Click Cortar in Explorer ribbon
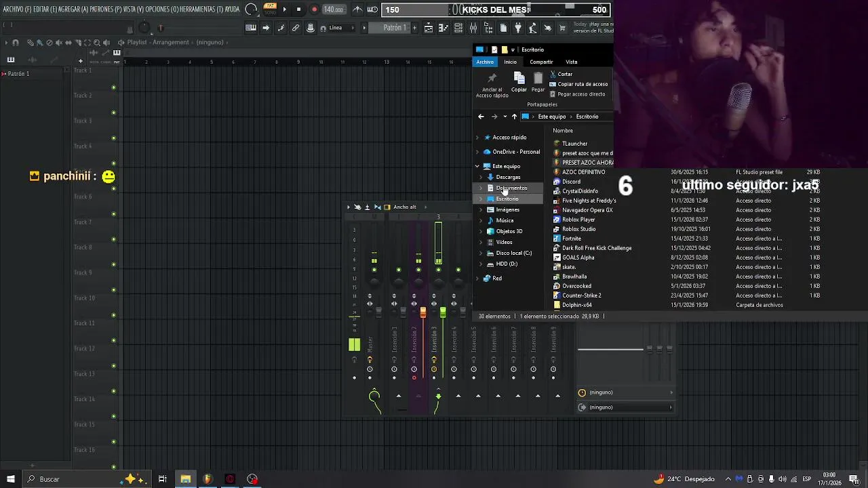Viewport: 868px width, 488px height. (561, 74)
